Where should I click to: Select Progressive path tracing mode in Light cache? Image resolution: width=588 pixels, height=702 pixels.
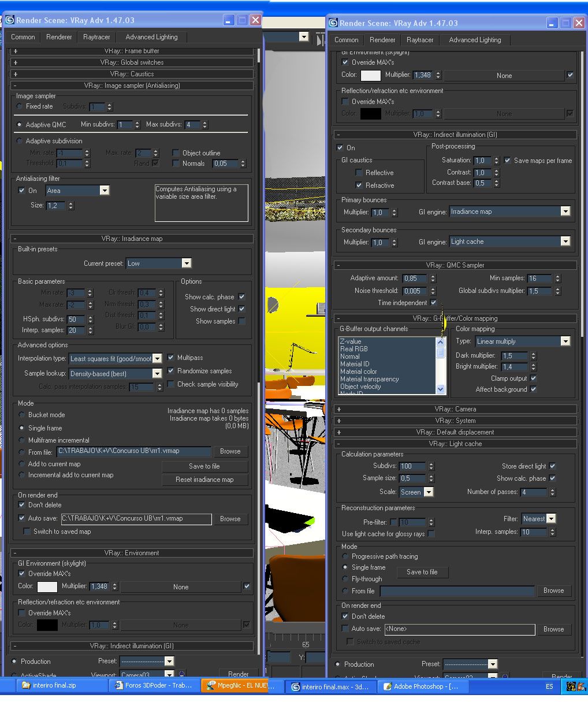[x=345, y=556]
